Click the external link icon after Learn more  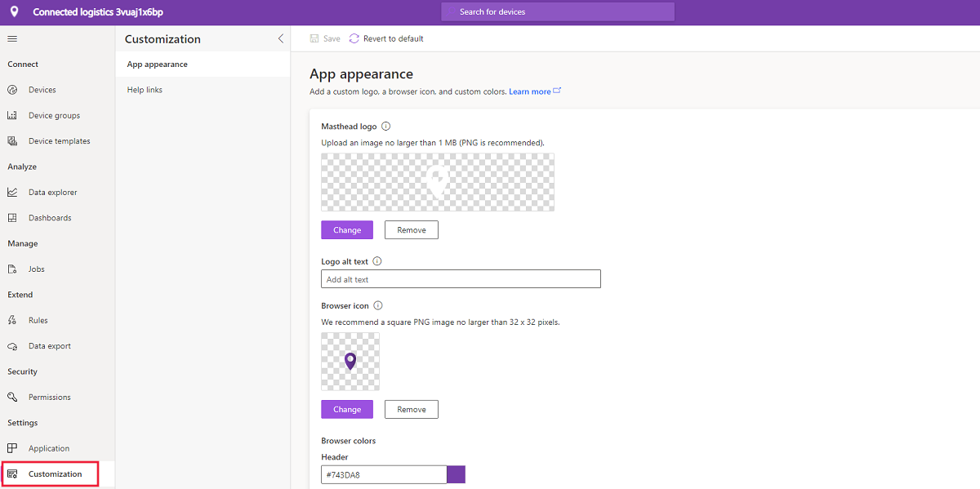pos(557,91)
